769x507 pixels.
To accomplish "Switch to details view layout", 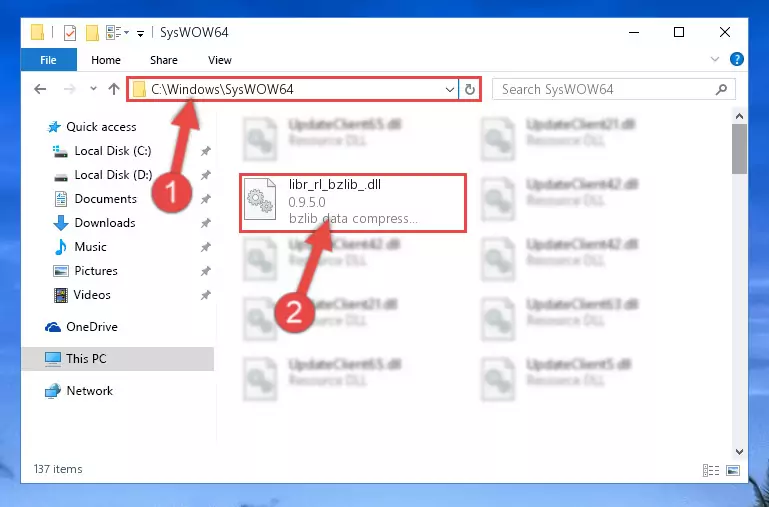I will coord(711,470).
